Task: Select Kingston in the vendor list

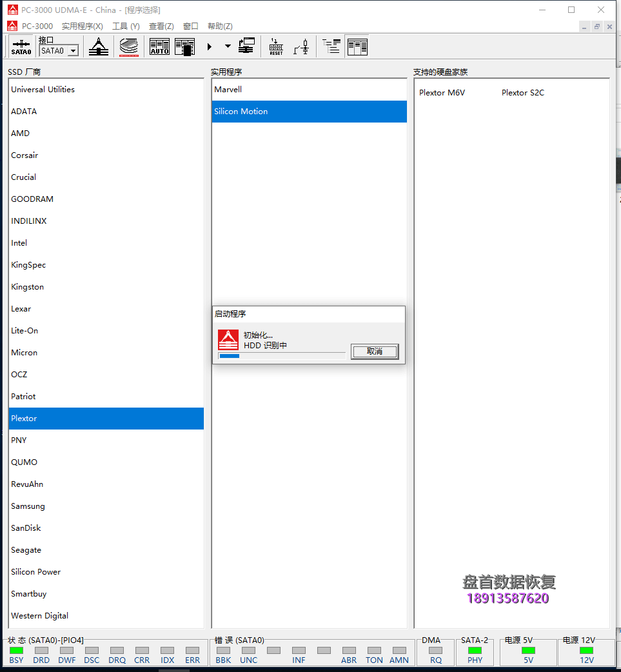Action: (106, 287)
